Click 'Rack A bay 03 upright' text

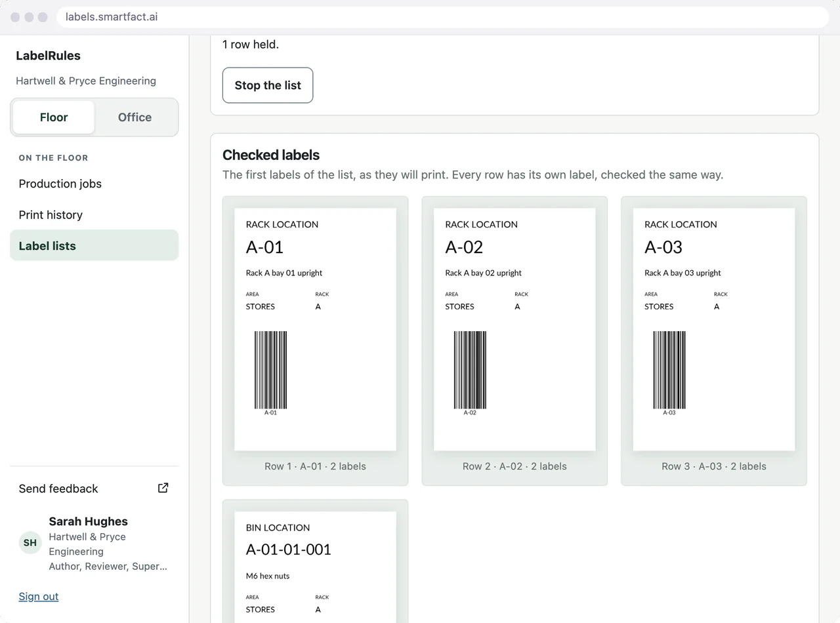[683, 273]
